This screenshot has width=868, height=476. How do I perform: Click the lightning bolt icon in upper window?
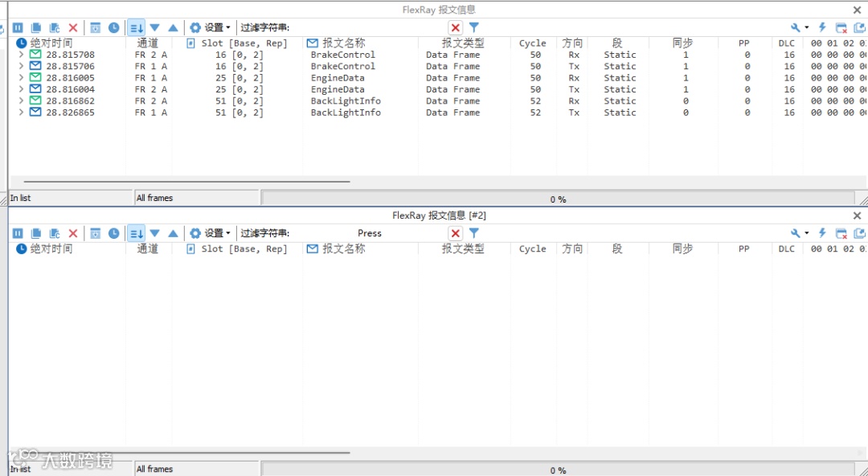[822, 27]
